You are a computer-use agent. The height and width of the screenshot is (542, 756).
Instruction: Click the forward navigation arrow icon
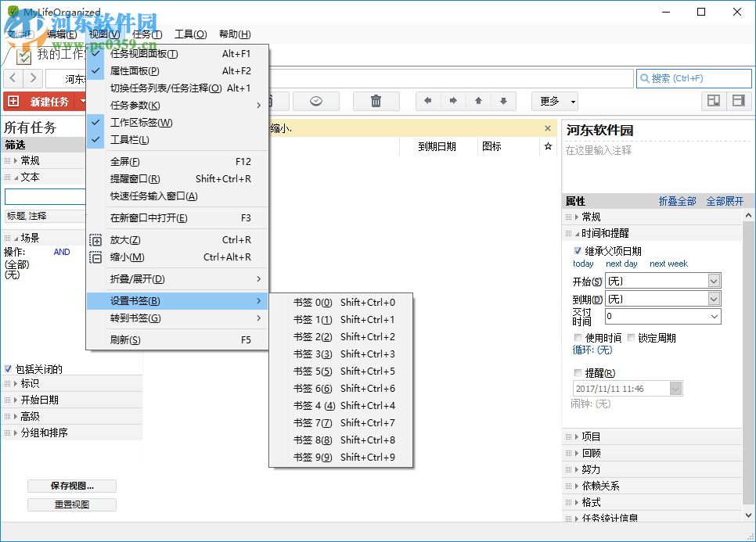coord(453,101)
